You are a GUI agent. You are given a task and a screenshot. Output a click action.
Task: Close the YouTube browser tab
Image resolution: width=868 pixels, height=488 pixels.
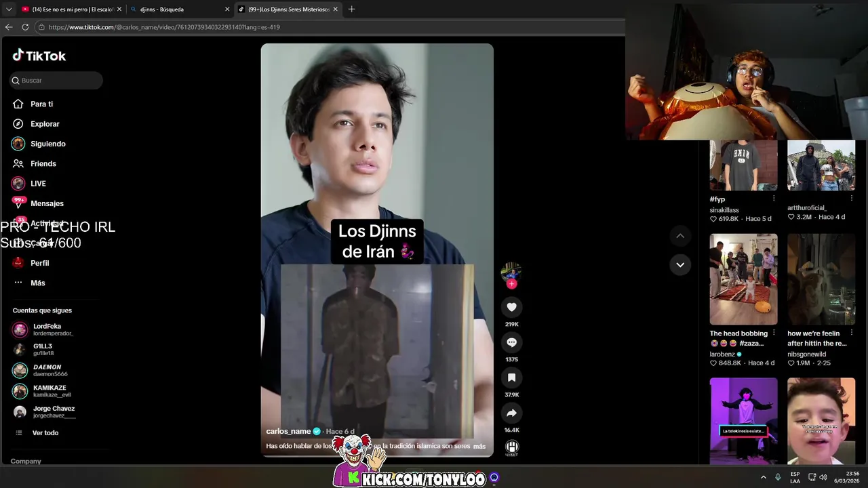[x=119, y=9]
